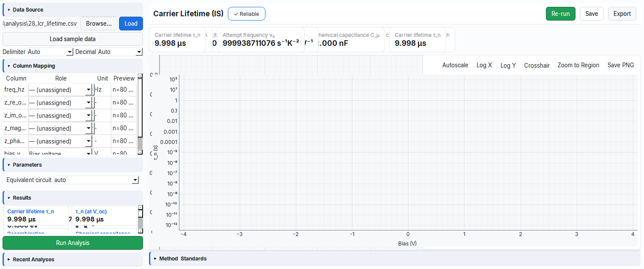The image size is (644, 269).
Task: Click the Export button
Action: click(622, 14)
